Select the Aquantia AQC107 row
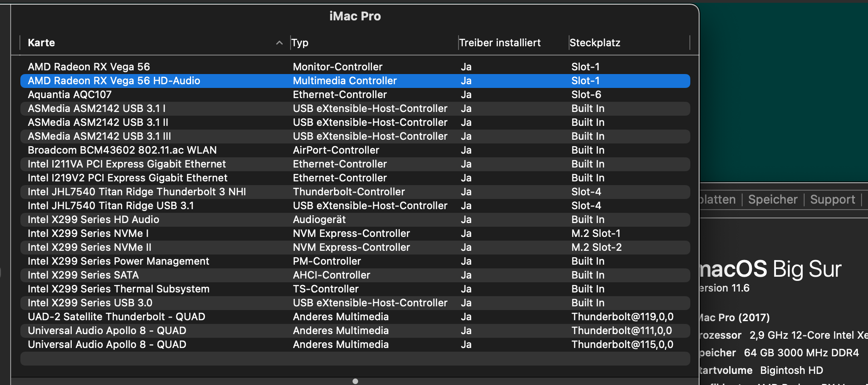 point(355,94)
